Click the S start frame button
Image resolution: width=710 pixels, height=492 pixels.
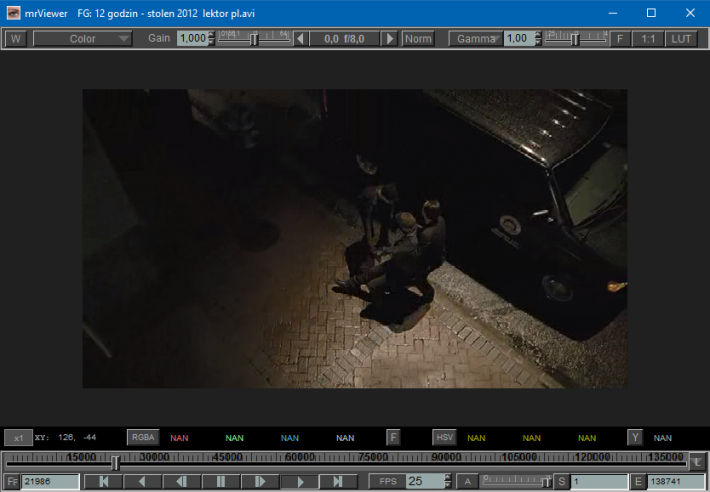pos(561,482)
